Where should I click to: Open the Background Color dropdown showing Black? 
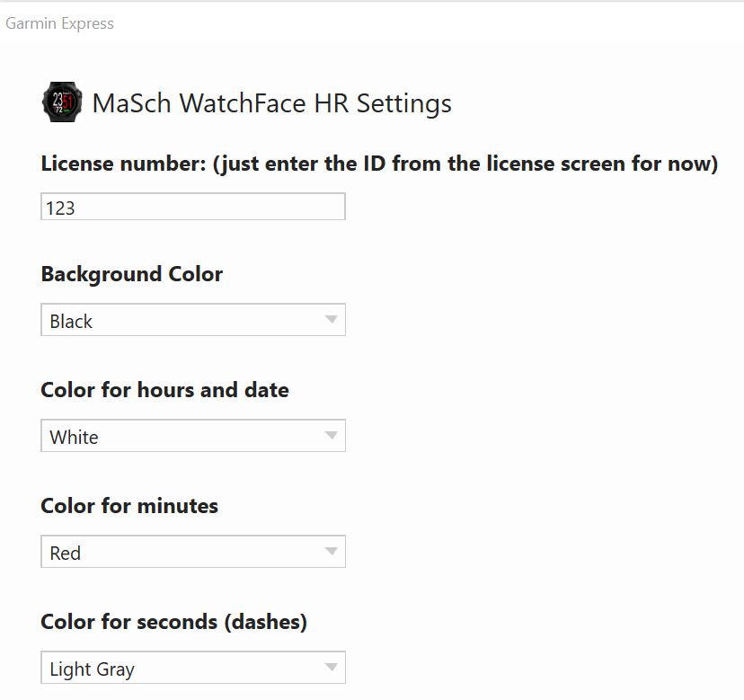coord(193,320)
